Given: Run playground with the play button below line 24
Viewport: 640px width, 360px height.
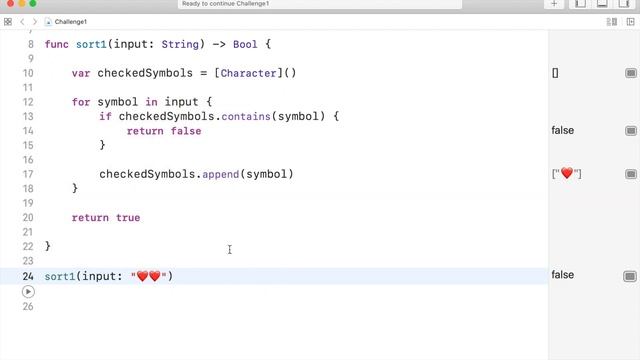Looking at the screenshot, I should tap(28, 291).
